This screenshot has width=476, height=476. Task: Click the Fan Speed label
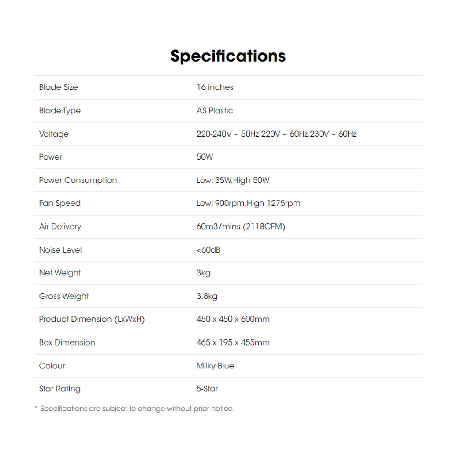pos(60,203)
